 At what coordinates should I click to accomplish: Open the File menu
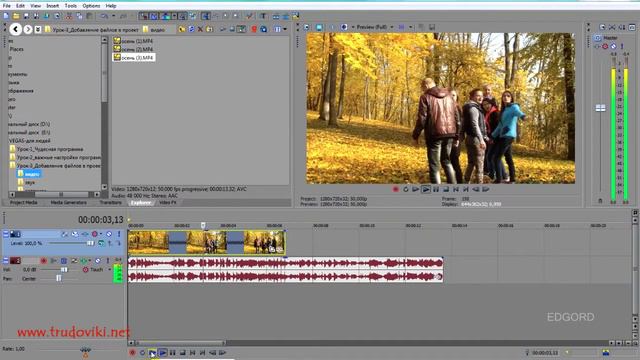(7, 6)
